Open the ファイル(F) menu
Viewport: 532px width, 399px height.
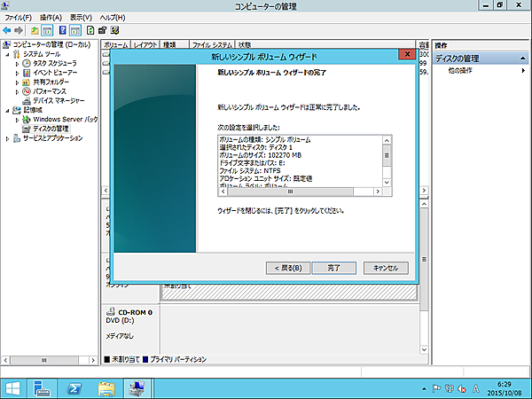(18, 17)
